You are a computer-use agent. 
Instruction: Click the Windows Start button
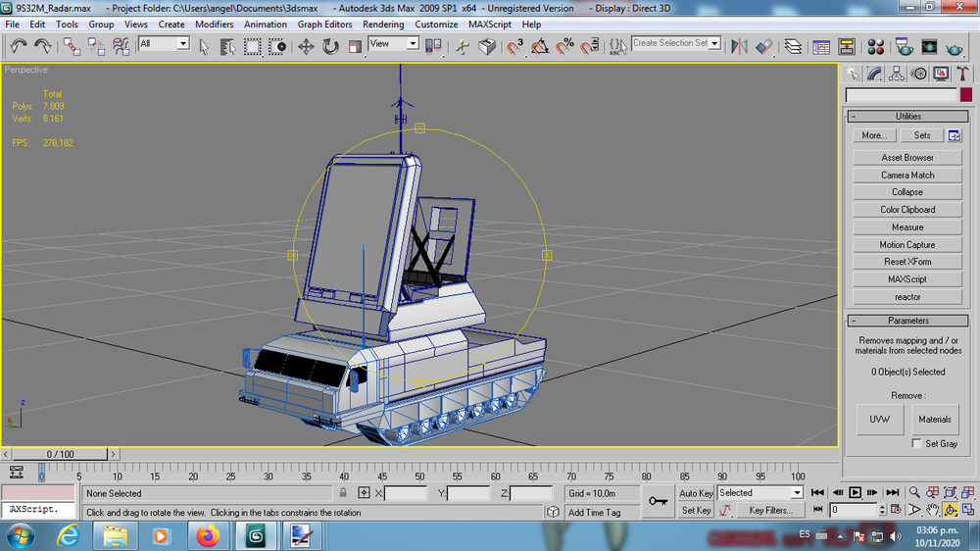tap(21, 536)
